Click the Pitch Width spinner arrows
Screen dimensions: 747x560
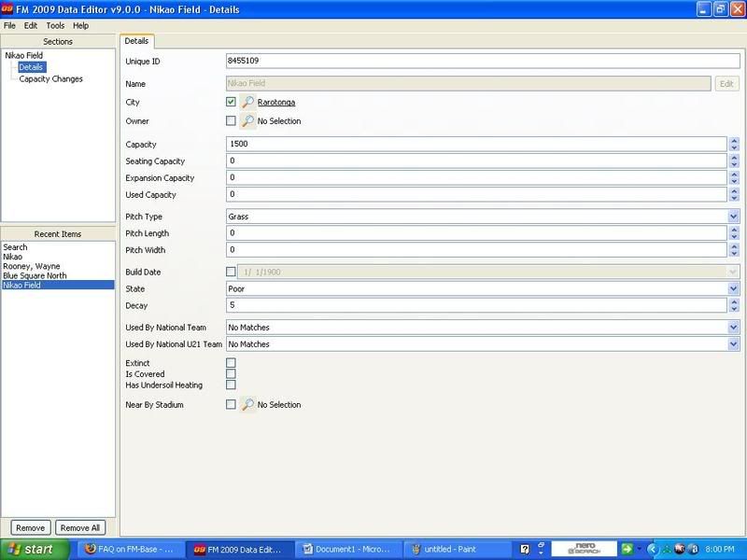pos(734,249)
